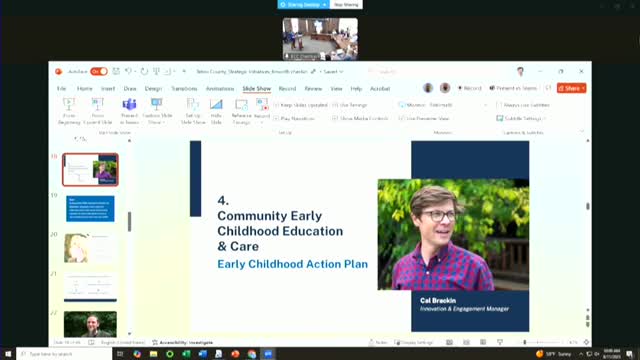Toggle Keep Slides Updated checkbox

(x=276, y=105)
